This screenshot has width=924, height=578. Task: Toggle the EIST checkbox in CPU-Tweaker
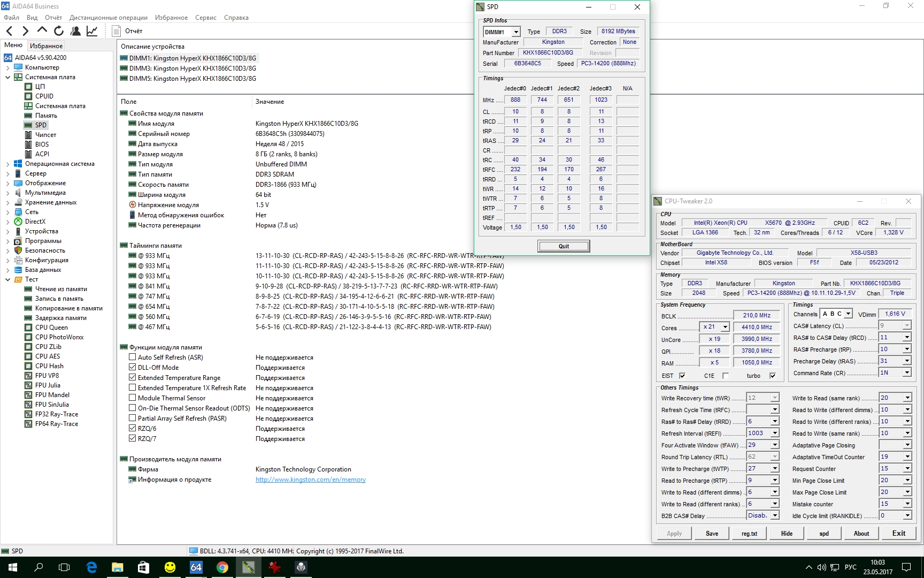pos(682,376)
